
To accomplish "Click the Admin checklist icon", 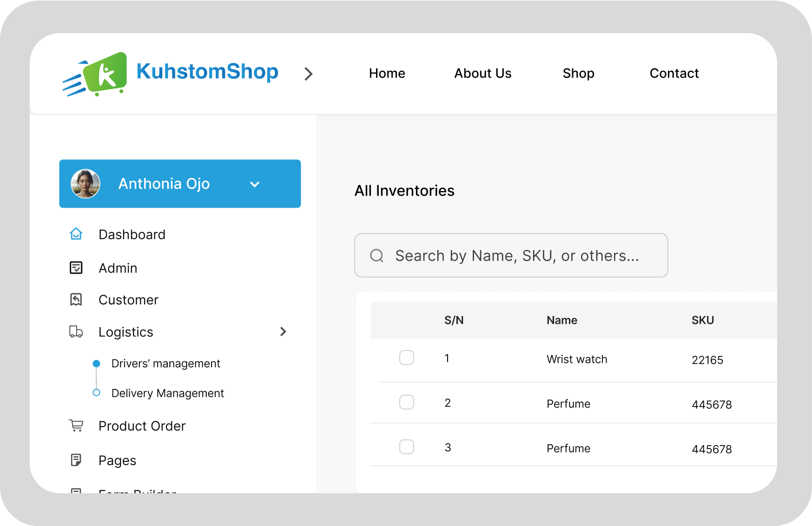I will (x=76, y=268).
